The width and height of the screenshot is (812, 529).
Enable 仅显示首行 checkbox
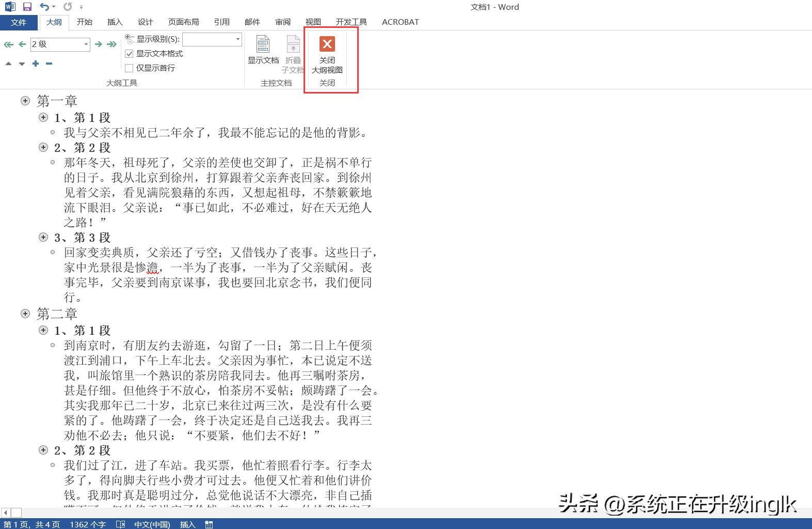pos(130,68)
